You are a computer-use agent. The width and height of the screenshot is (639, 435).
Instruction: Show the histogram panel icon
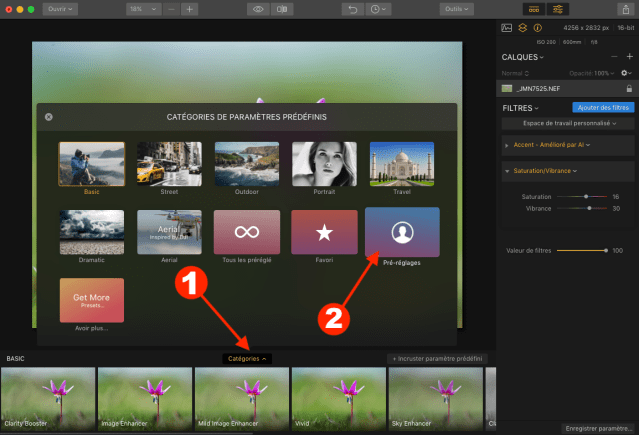(x=506, y=29)
